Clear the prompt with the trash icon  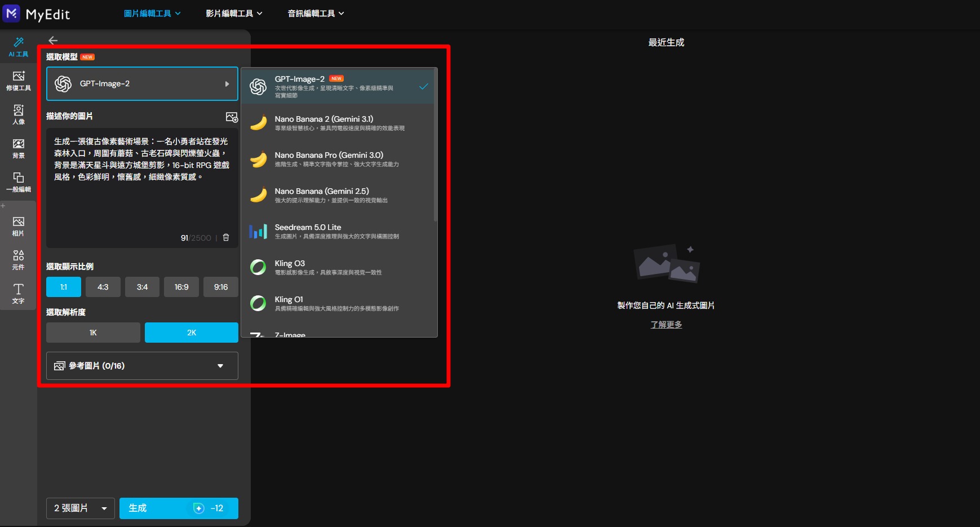[x=226, y=238]
